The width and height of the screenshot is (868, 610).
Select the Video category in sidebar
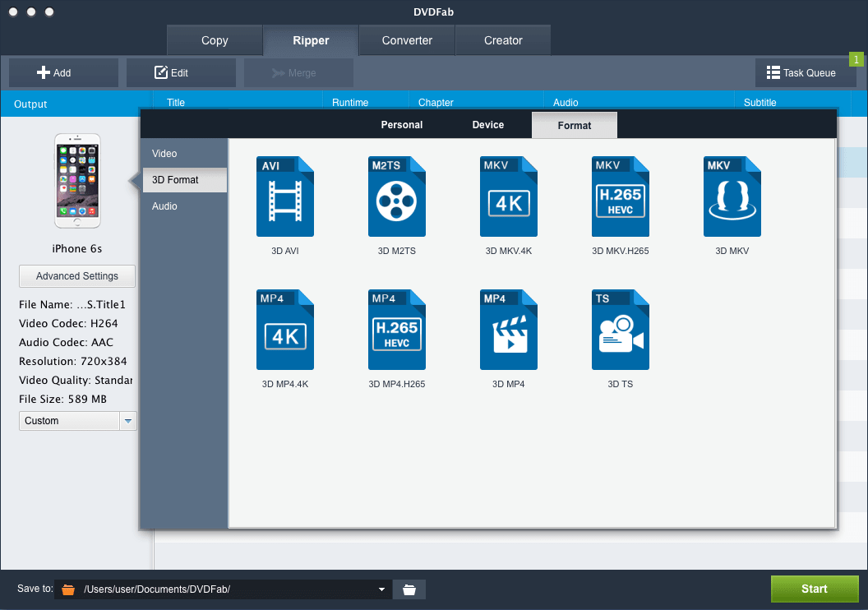click(184, 154)
